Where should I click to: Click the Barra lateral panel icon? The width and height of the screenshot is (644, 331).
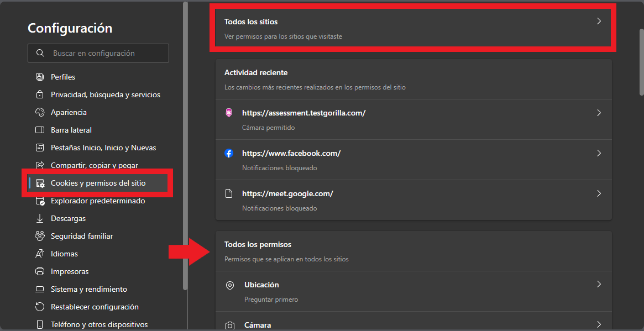(40, 130)
